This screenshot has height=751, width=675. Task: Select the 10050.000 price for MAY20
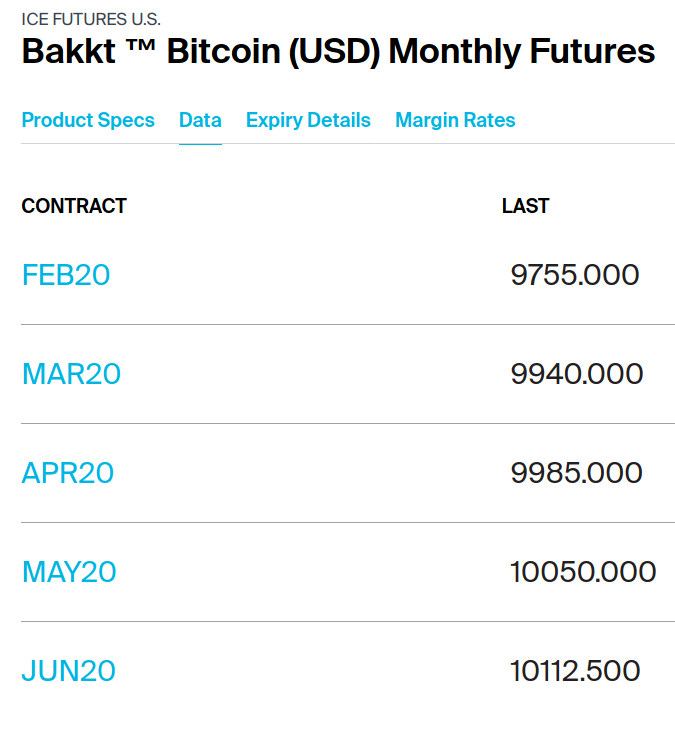[583, 572]
